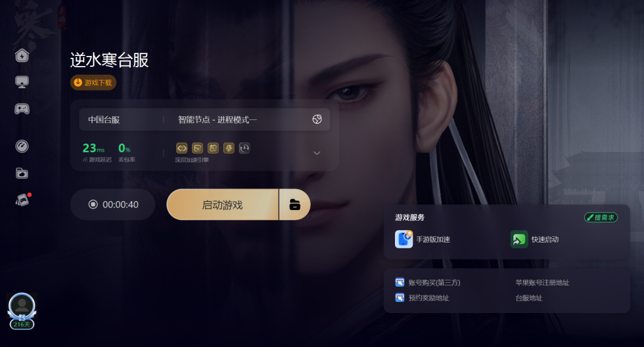
Task: Open the cards icon with red dot
Action: (23, 200)
